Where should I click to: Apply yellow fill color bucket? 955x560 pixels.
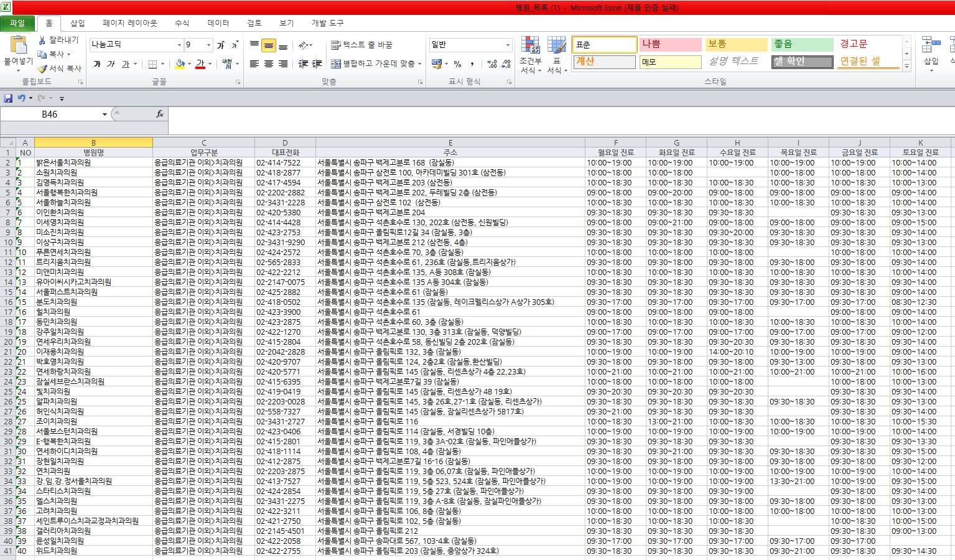click(180, 63)
